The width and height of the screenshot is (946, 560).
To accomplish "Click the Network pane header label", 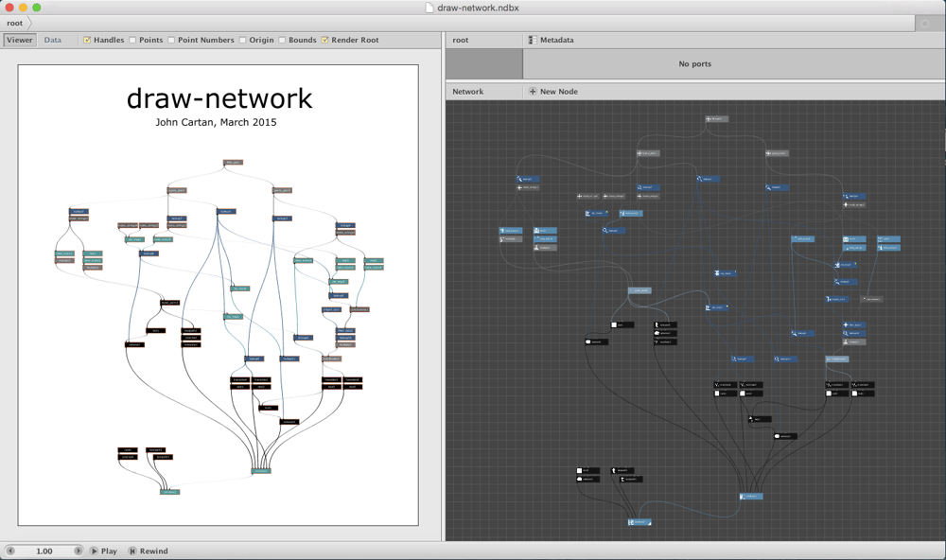I will 468,92.
